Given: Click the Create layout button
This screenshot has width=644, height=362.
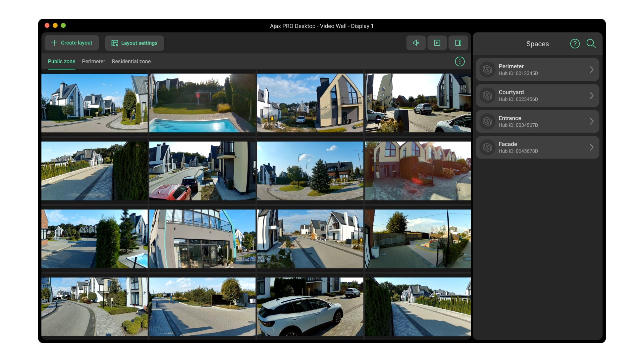Looking at the screenshot, I should pyautogui.click(x=72, y=43).
